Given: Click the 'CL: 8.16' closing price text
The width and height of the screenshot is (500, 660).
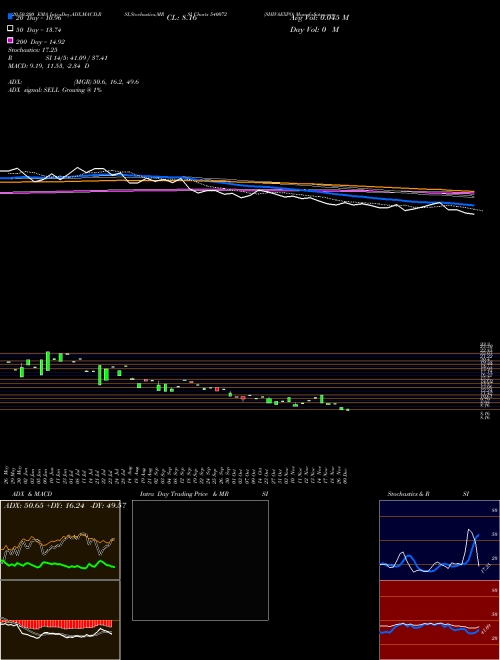Looking at the screenshot, I should tap(182, 18).
